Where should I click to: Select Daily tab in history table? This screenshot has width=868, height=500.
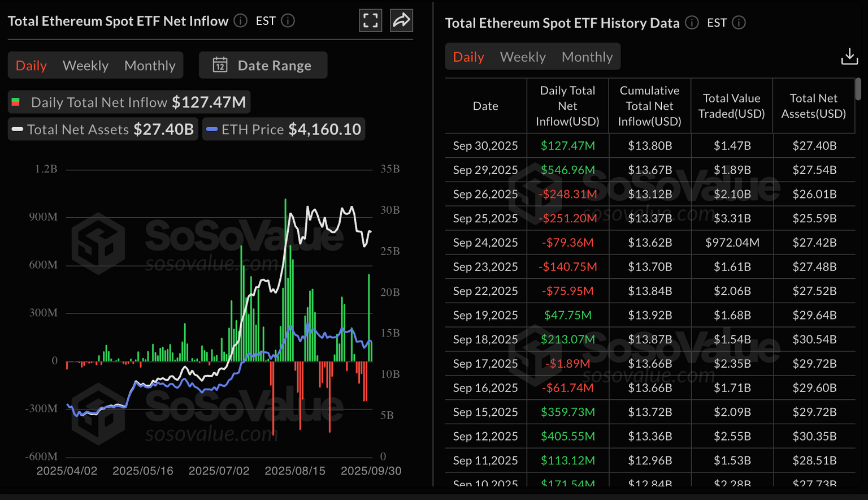click(x=468, y=57)
